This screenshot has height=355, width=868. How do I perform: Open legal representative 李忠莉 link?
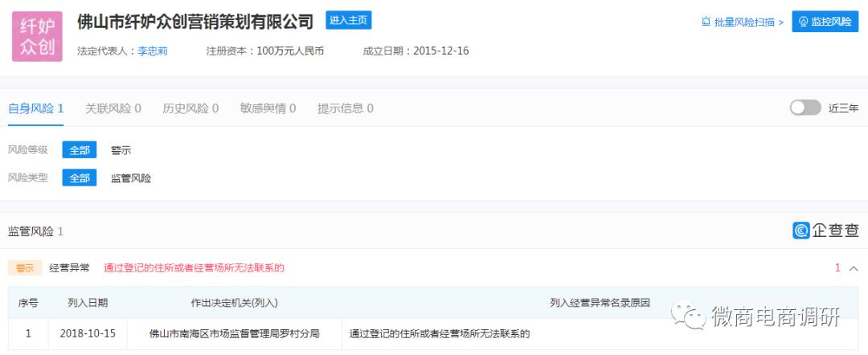pyautogui.click(x=152, y=51)
